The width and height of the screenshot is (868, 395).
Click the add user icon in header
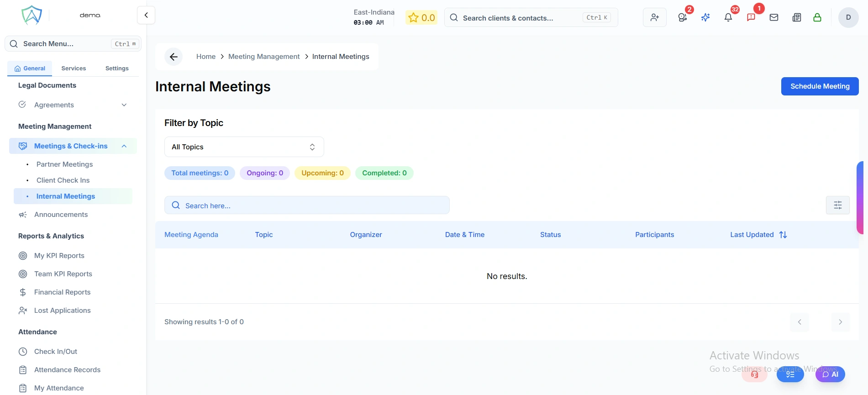[654, 17]
